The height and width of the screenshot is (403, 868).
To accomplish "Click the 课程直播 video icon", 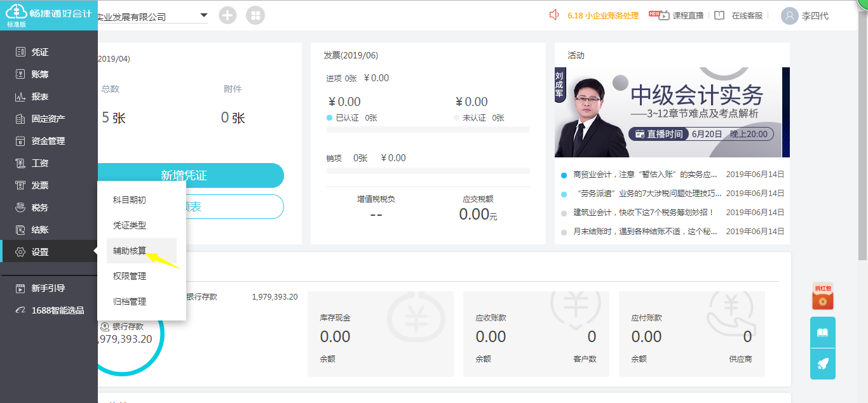I will (x=663, y=15).
